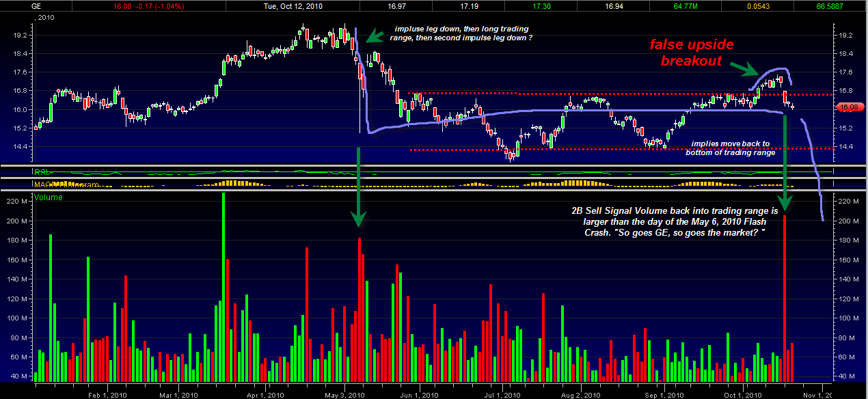The height and width of the screenshot is (399, 868).
Task: Click the 17.19 value in the header bar
Action: (x=470, y=5)
